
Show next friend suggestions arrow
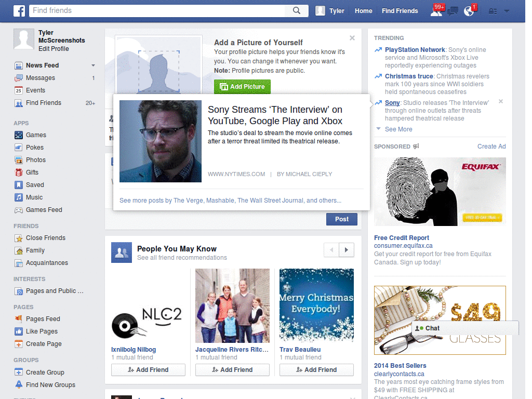[x=347, y=250]
